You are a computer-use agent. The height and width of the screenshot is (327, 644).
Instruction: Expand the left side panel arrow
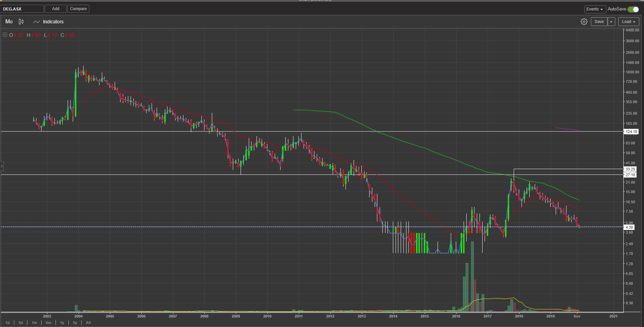pyautogui.click(x=2, y=166)
